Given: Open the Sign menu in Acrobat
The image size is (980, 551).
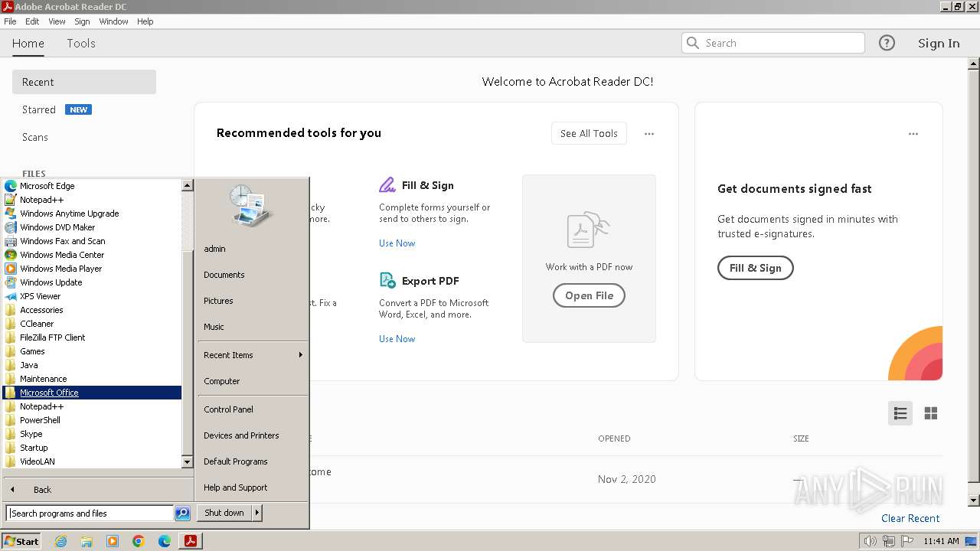Looking at the screenshot, I should click(x=82, y=21).
